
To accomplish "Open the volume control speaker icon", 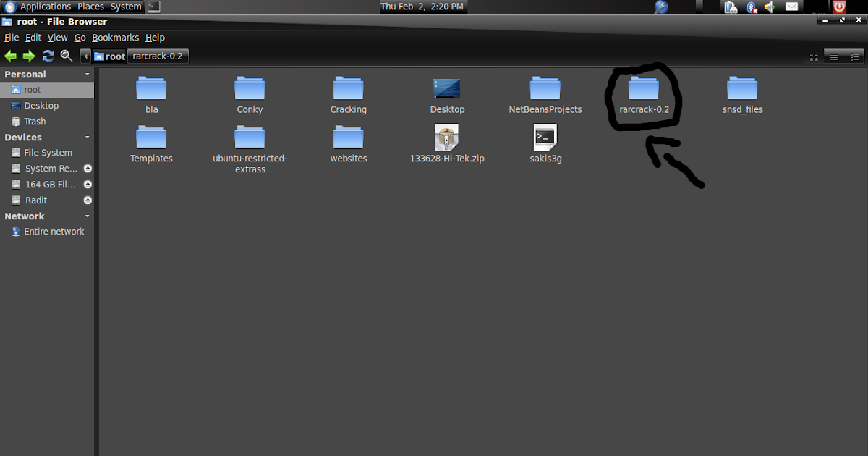I will coord(770,7).
